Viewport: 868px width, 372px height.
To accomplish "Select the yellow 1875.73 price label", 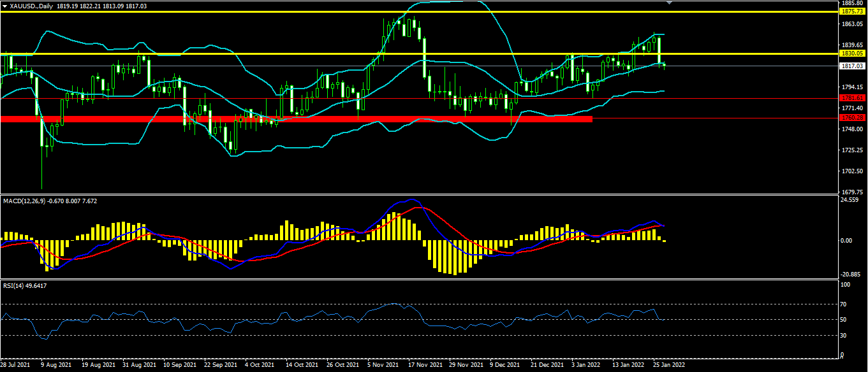I will coord(851,11).
